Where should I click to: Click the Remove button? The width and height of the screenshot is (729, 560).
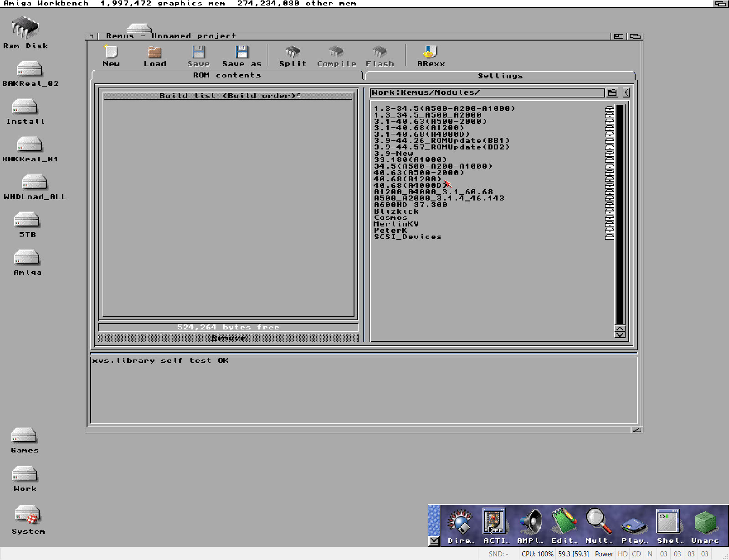[228, 338]
